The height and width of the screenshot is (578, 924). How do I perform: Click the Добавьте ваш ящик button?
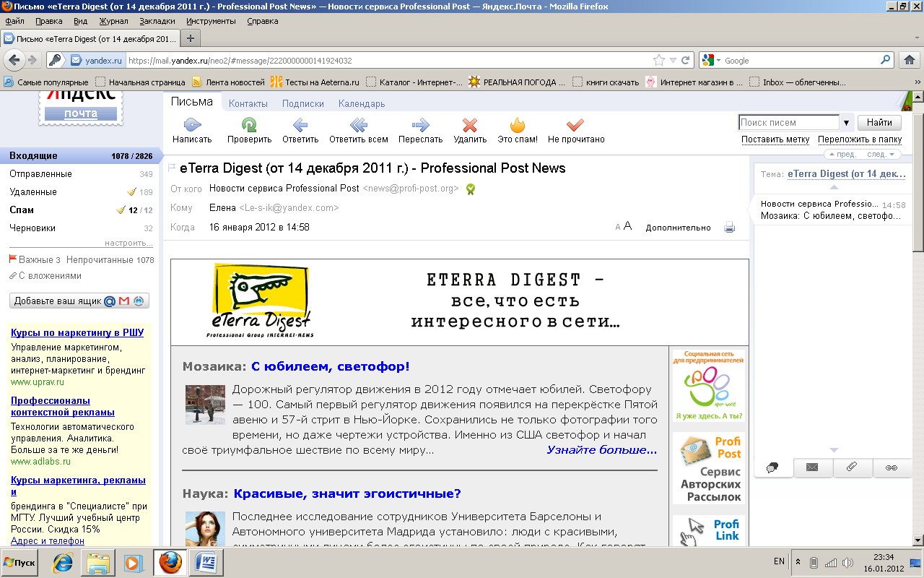(79, 301)
